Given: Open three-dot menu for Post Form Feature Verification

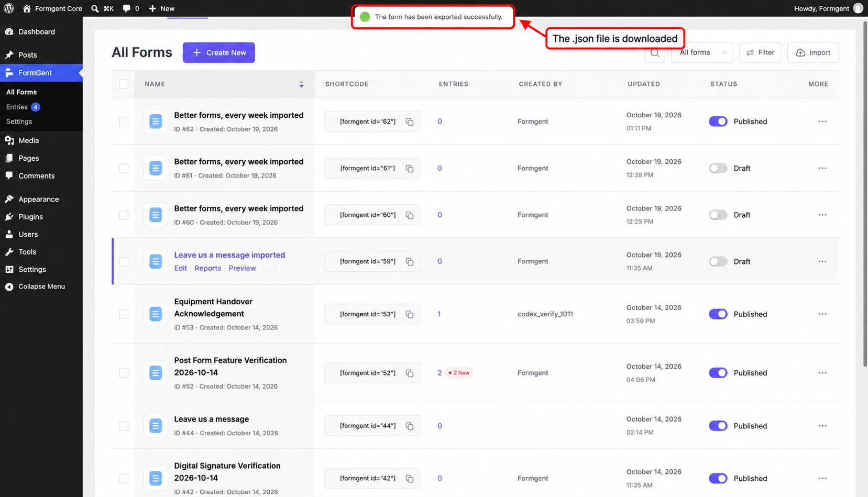Looking at the screenshot, I should point(822,373).
